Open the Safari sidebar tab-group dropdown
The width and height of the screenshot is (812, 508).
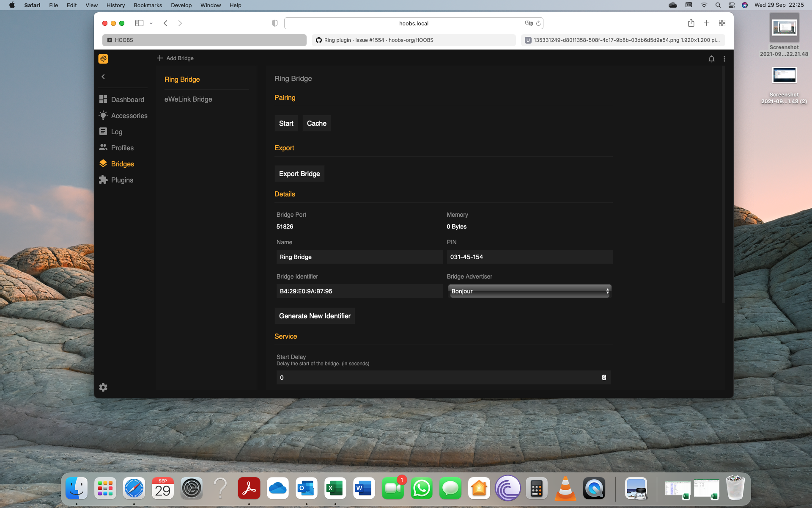tap(151, 23)
